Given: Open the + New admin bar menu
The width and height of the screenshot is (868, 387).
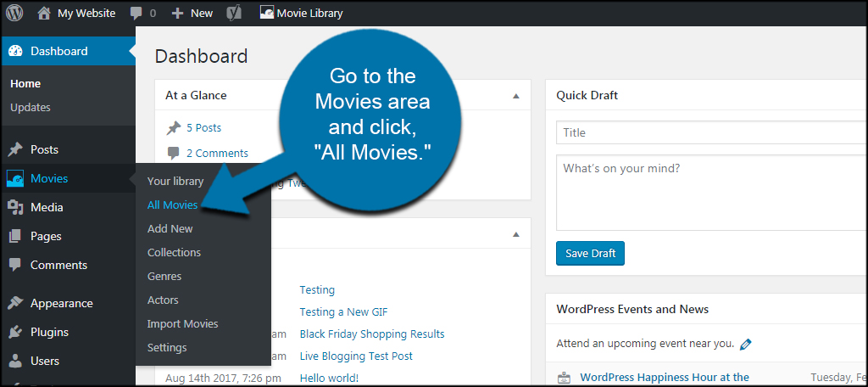Looking at the screenshot, I should tap(192, 14).
